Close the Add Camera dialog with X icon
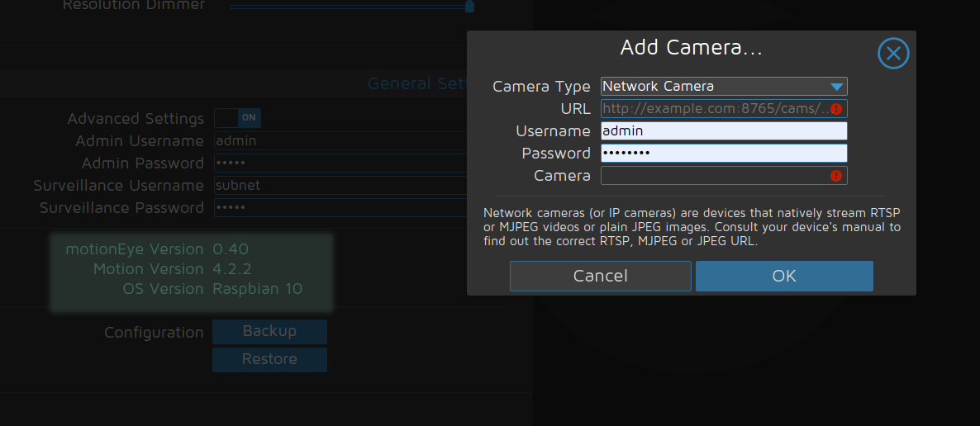This screenshot has height=426, width=980. pos(893,54)
